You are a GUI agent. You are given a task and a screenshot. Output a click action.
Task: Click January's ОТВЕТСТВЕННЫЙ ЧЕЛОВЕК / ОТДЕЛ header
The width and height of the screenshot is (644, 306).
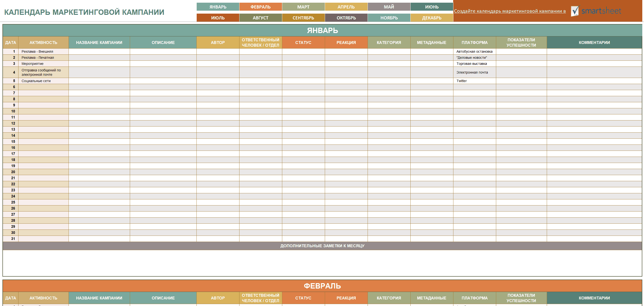(261, 42)
